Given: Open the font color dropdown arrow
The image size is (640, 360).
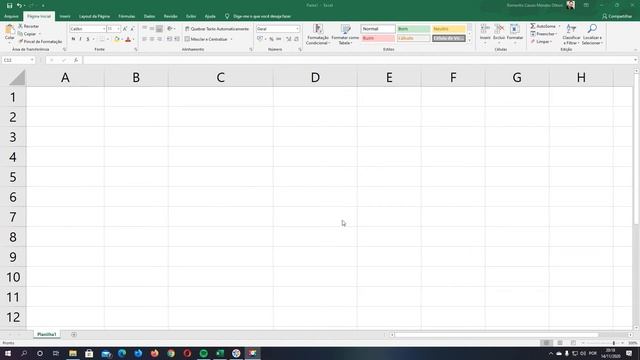Looking at the screenshot, I should [133, 39].
